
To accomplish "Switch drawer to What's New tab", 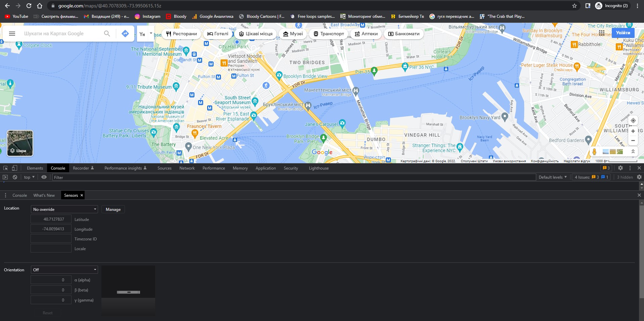I will click(x=44, y=195).
